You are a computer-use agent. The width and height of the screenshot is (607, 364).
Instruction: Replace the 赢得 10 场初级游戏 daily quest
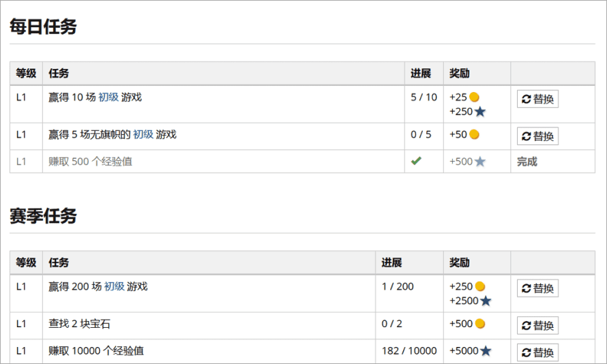(537, 99)
